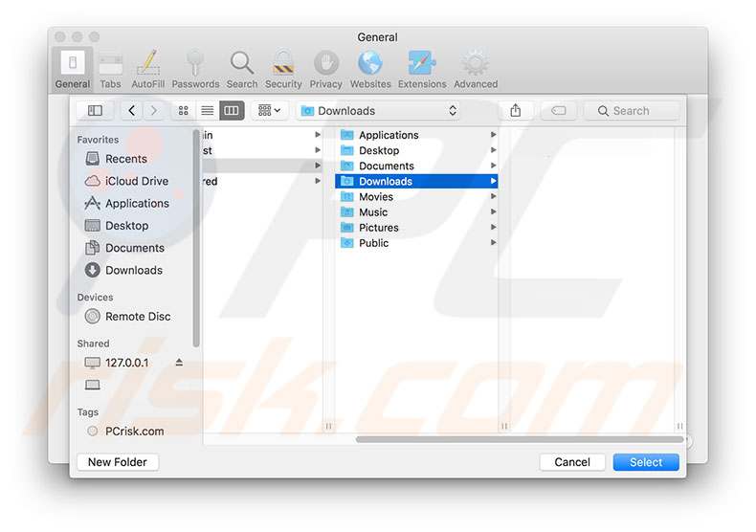Go back with the left chevron
This screenshot has height=532, width=756.
click(132, 111)
